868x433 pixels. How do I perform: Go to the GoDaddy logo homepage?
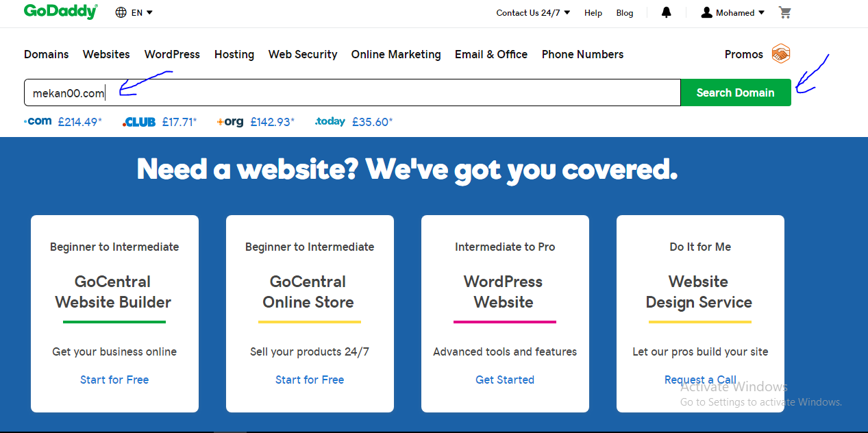click(x=60, y=12)
